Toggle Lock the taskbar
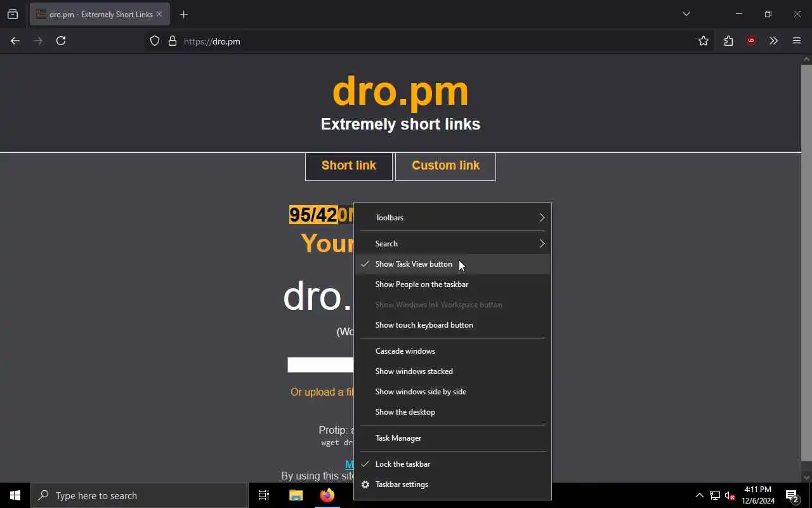This screenshot has width=812, height=508. pyautogui.click(x=452, y=464)
